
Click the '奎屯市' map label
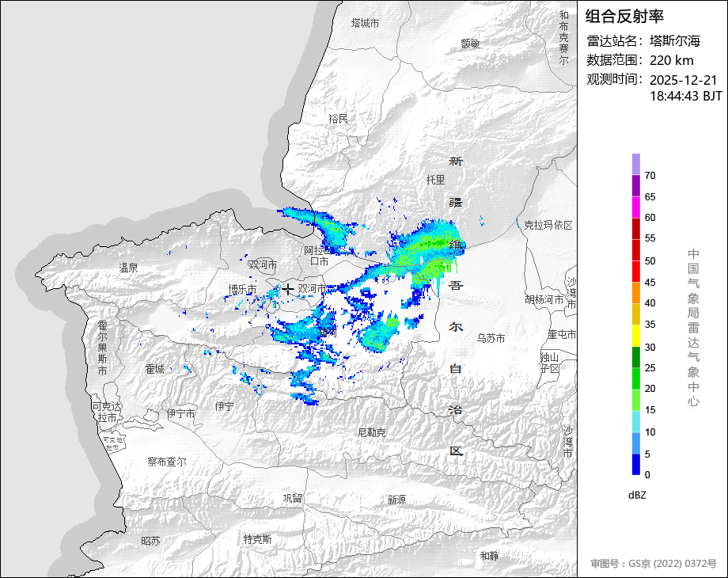562,334
